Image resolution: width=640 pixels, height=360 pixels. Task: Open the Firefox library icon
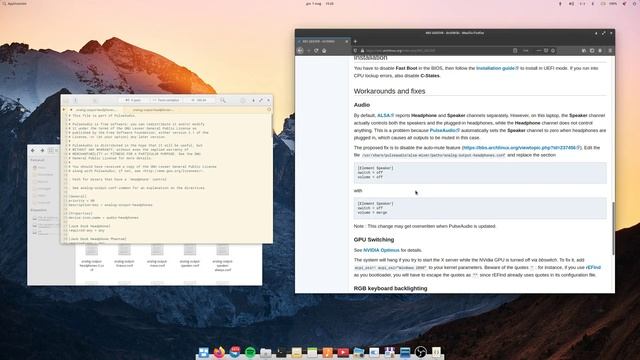pyautogui.click(x=584, y=51)
